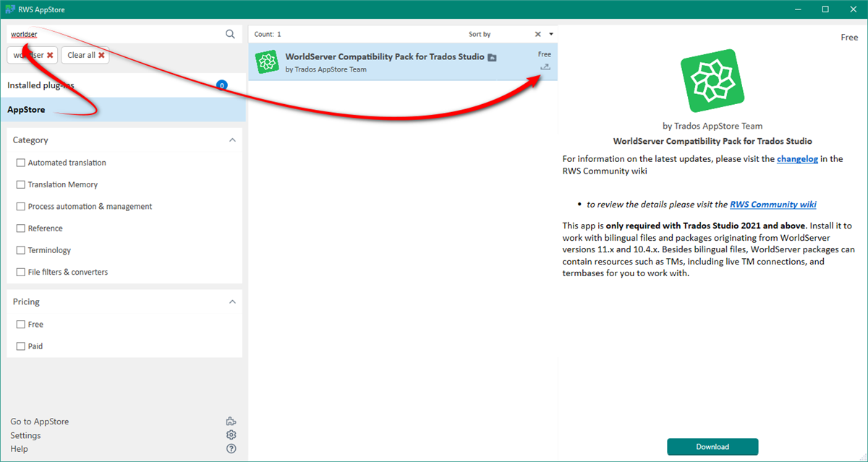Check Translation Memory category
Viewport: 868px width, 462px height.
21,184
